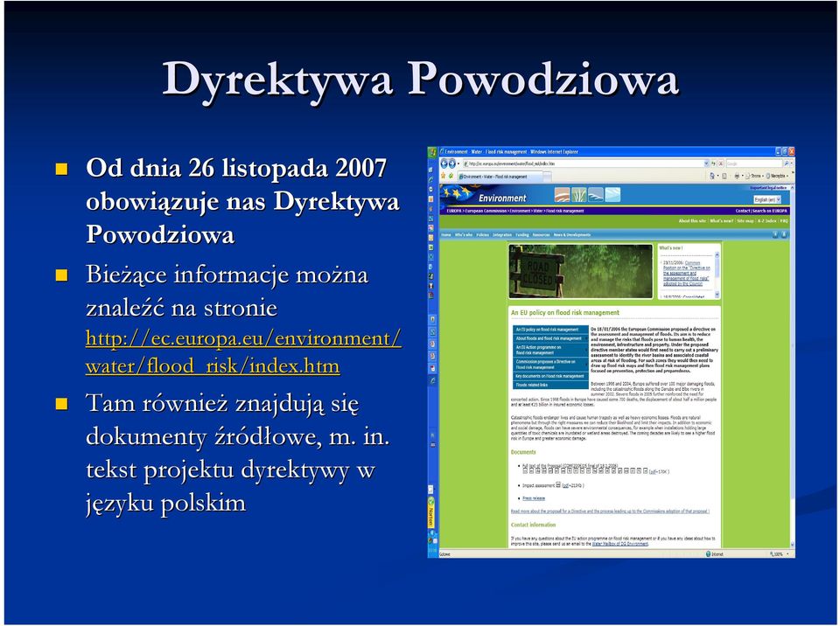Expand the Print options dropdown arrow

pos(743,176)
